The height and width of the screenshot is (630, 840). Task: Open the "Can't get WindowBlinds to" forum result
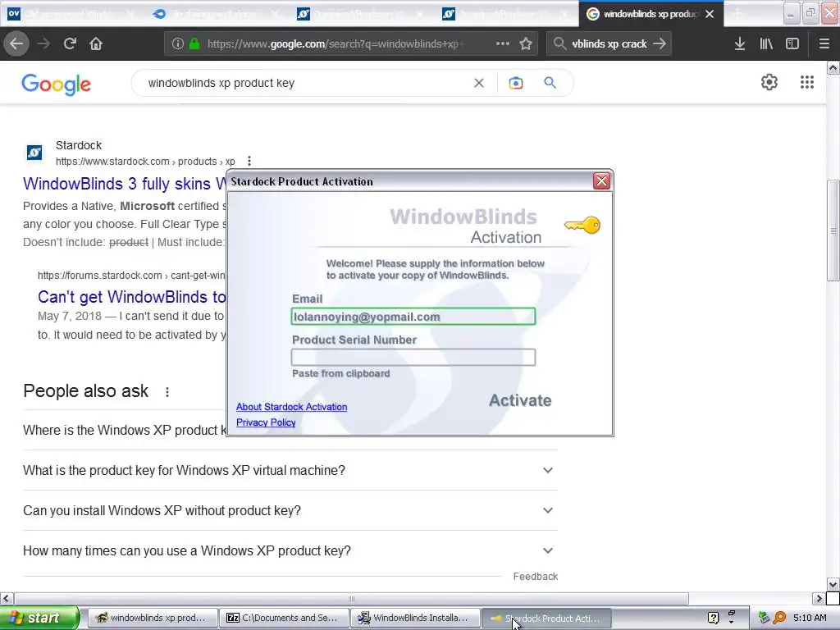pyautogui.click(x=132, y=297)
